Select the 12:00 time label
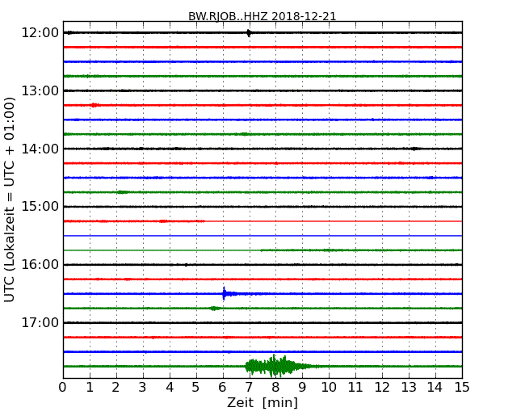The image size is (525, 420). [x=40, y=33]
